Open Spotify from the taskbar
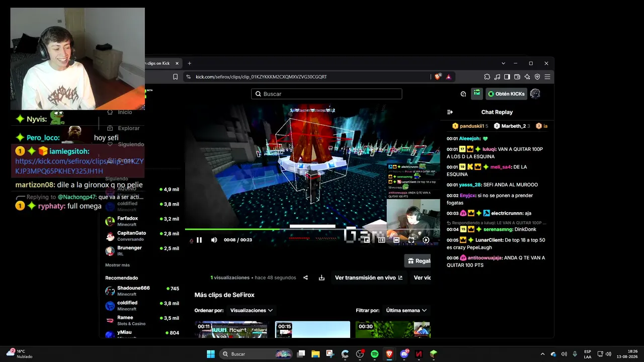This screenshot has height=362, width=644. 374,354
